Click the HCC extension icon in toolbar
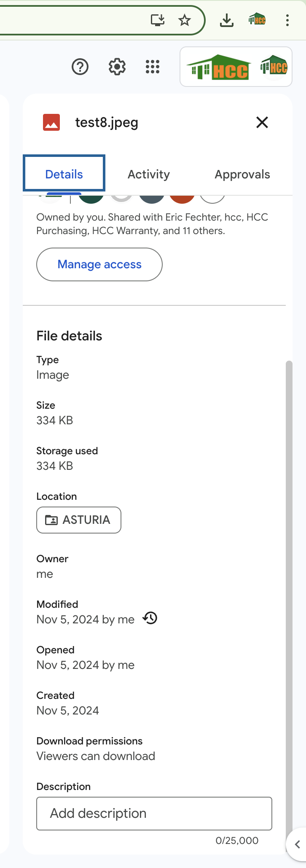 click(257, 20)
